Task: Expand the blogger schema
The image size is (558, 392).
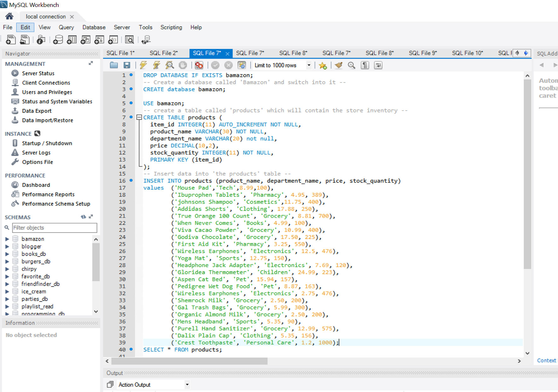Action: click(7, 246)
